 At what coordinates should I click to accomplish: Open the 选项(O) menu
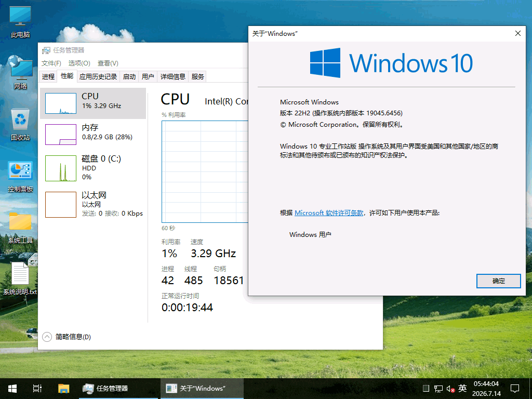point(79,63)
